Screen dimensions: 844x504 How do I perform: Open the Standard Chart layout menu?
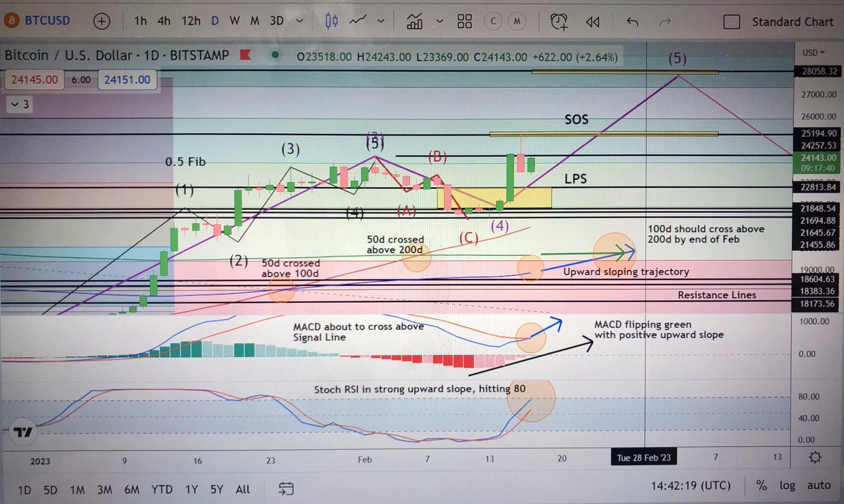click(x=793, y=22)
